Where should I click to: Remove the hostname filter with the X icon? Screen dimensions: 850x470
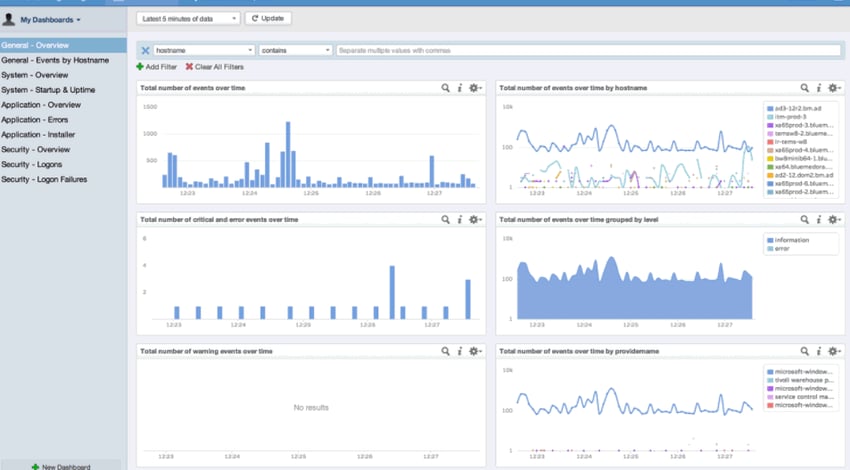tap(145, 50)
